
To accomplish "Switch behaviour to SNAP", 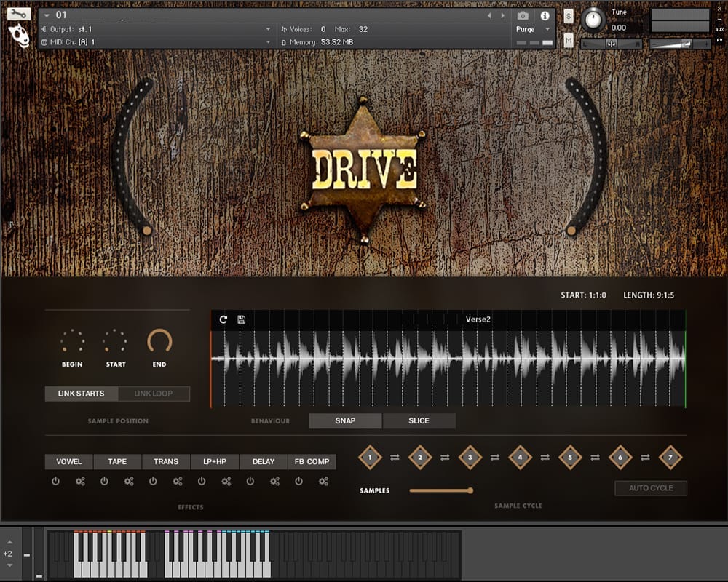I will [x=345, y=420].
